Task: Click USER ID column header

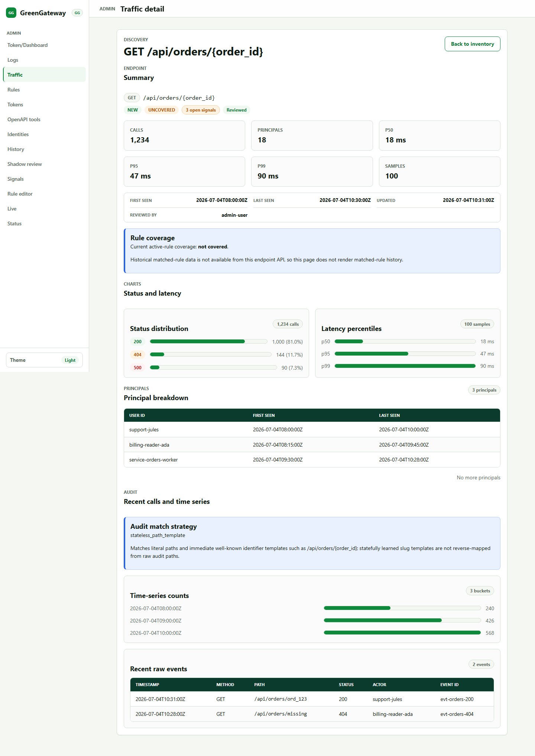Action: tap(137, 415)
